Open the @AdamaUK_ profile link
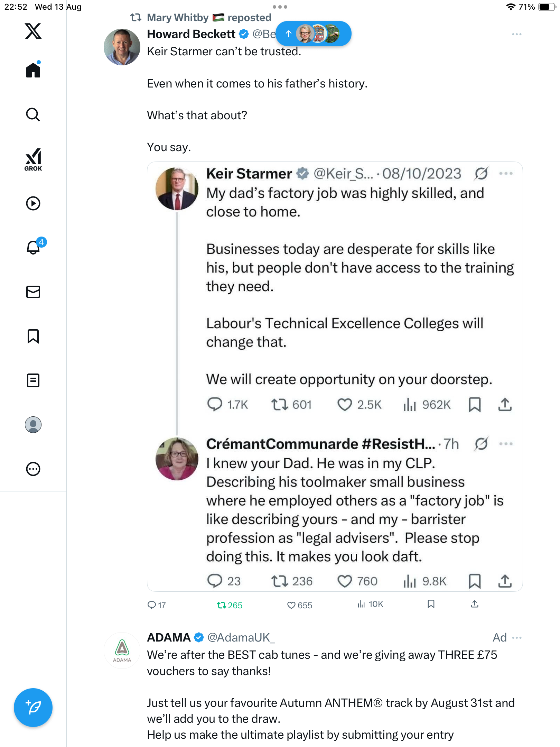The width and height of the screenshot is (560, 747). tap(241, 637)
